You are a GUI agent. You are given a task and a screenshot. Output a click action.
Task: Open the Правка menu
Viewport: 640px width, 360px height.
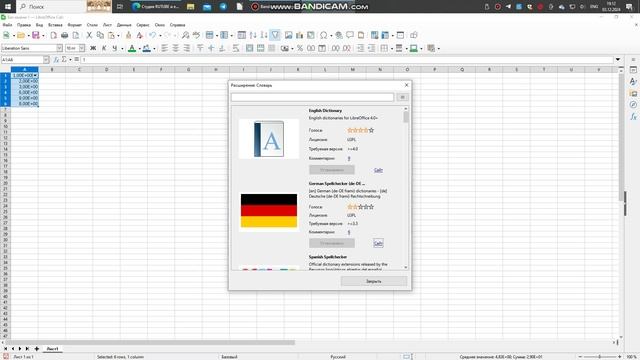(x=24, y=25)
